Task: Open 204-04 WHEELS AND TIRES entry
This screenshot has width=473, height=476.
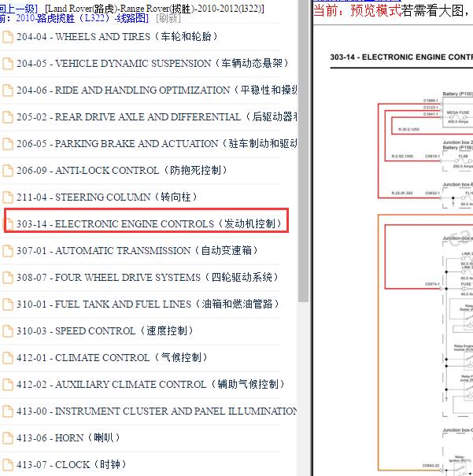Action: (117, 37)
